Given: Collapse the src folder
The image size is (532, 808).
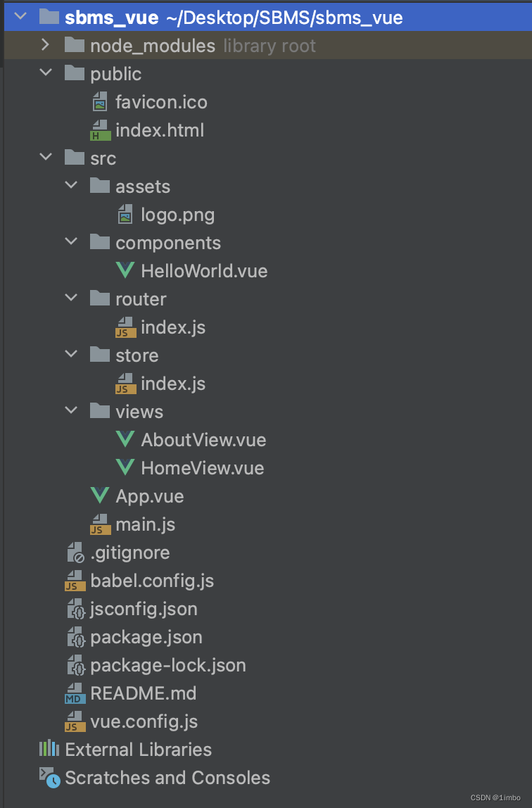Looking at the screenshot, I should 46,158.
